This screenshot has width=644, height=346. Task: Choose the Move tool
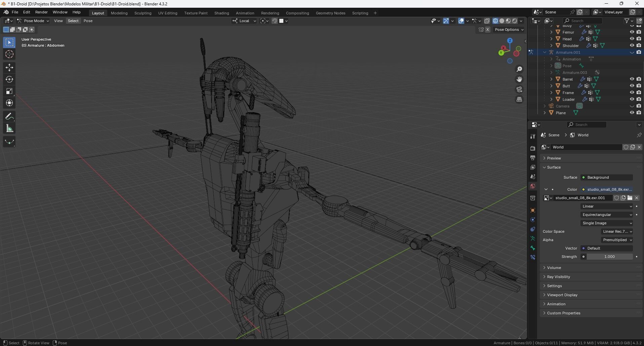pyautogui.click(x=9, y=68)
